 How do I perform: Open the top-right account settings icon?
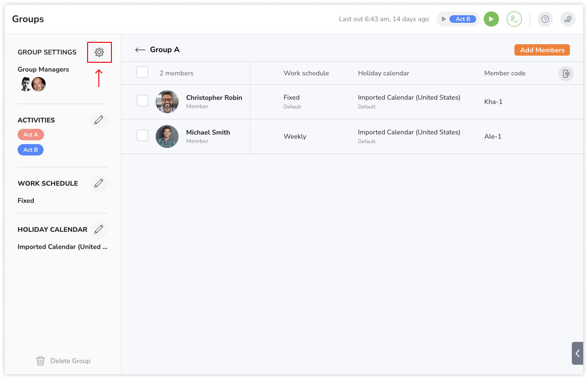coord(568,19)
